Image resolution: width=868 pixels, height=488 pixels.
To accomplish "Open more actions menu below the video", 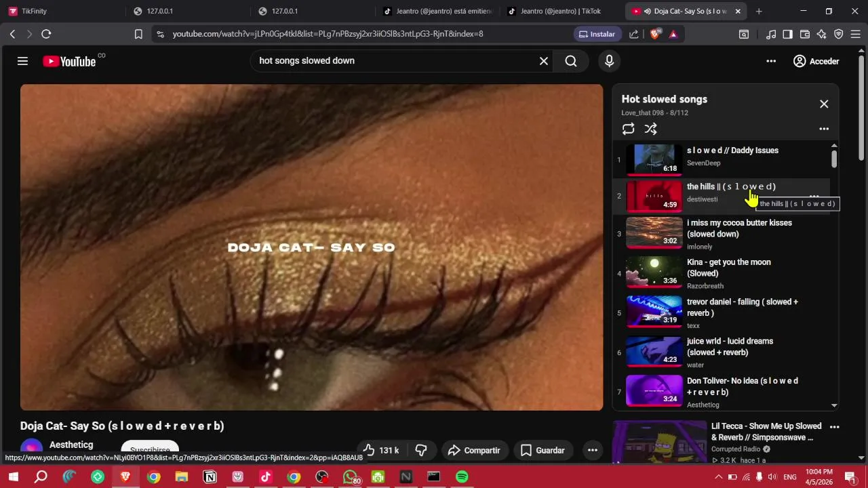I will click(592, 450).
